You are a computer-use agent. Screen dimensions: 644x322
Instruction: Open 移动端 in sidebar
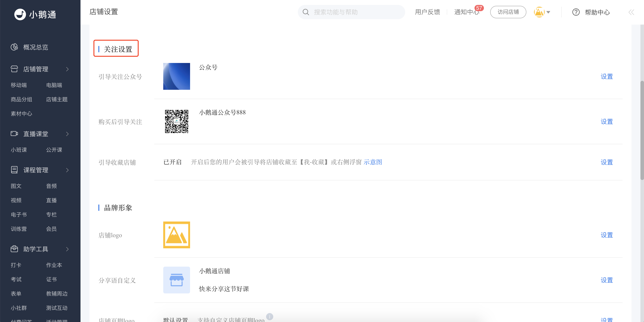coord(19,85)
